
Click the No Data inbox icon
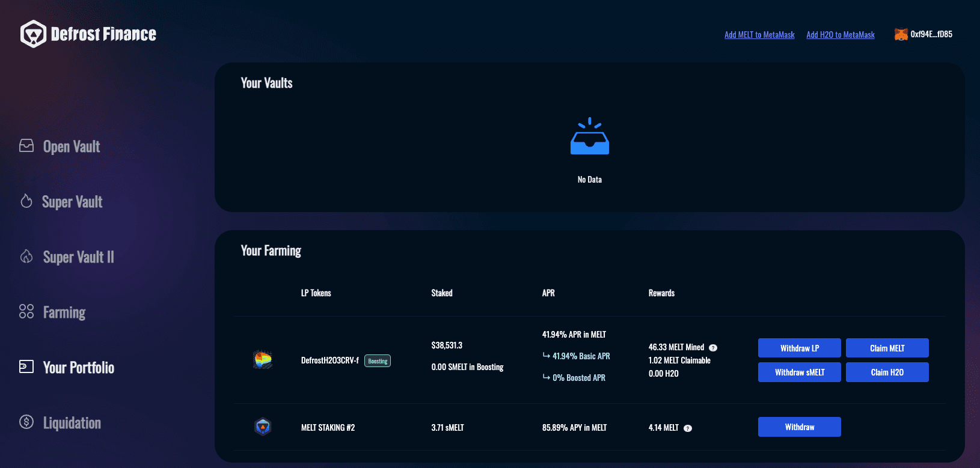(x=590, y=136)
